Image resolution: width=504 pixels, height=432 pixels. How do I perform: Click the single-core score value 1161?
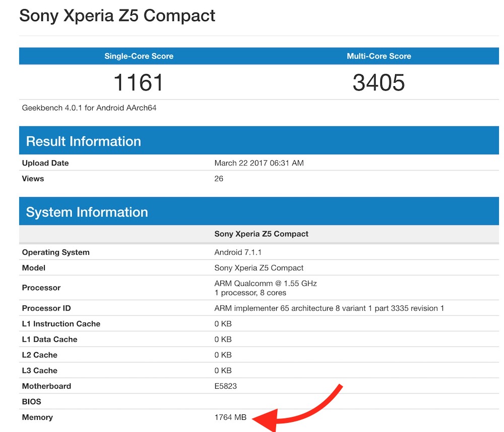tap(139, 82)
